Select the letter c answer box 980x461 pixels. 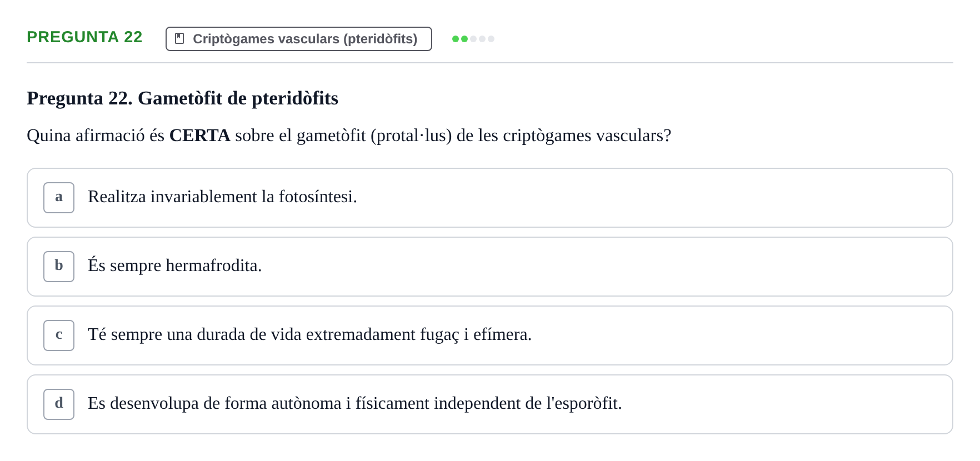pyautogui.click(x=59, y=335)
